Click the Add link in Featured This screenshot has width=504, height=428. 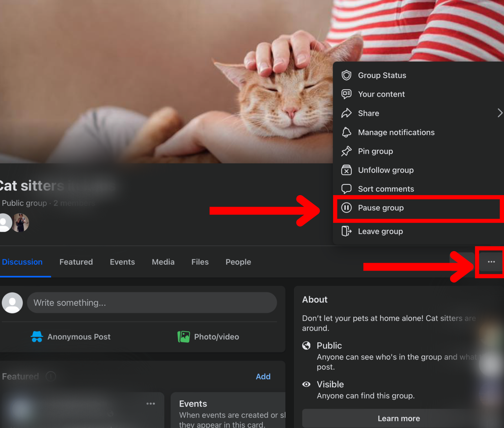pyautogui.click(x=263, y=377)
